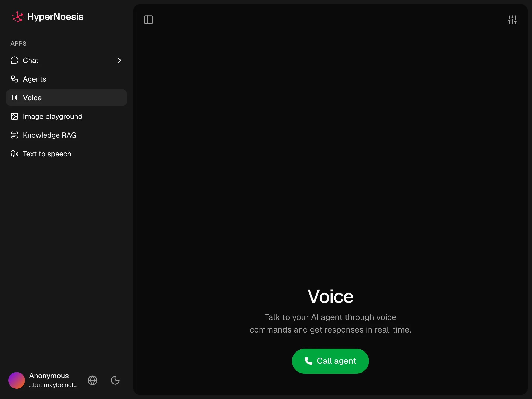Open Text to speech
The width and height of the screenshot is (532, 399).
(x=66, y=154)
